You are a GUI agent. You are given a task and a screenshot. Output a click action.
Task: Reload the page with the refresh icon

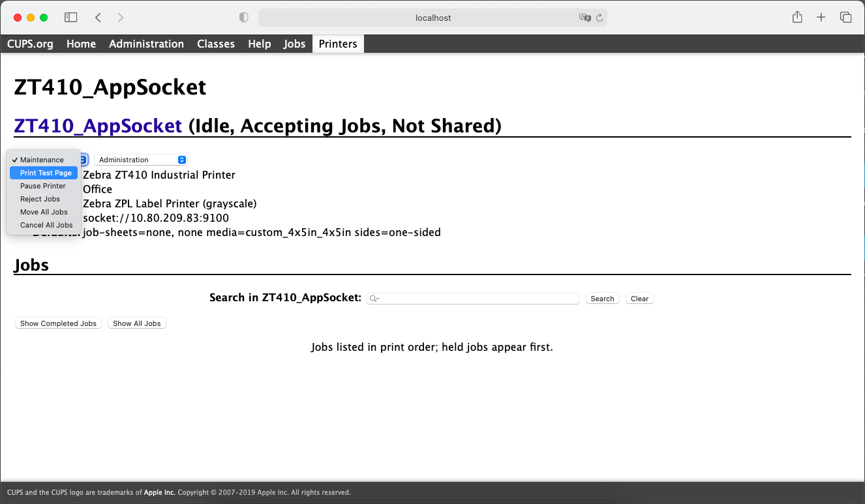(599, 18)
